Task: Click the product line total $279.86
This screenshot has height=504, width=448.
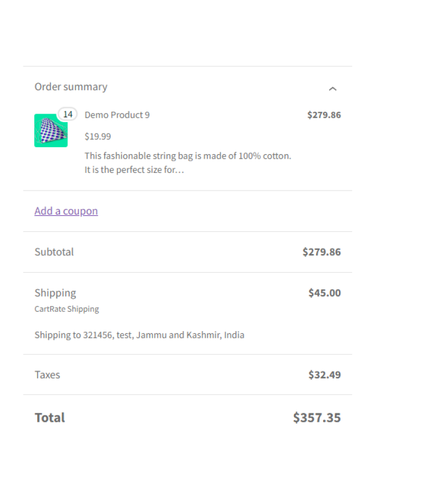Action: tap(324, 115)
